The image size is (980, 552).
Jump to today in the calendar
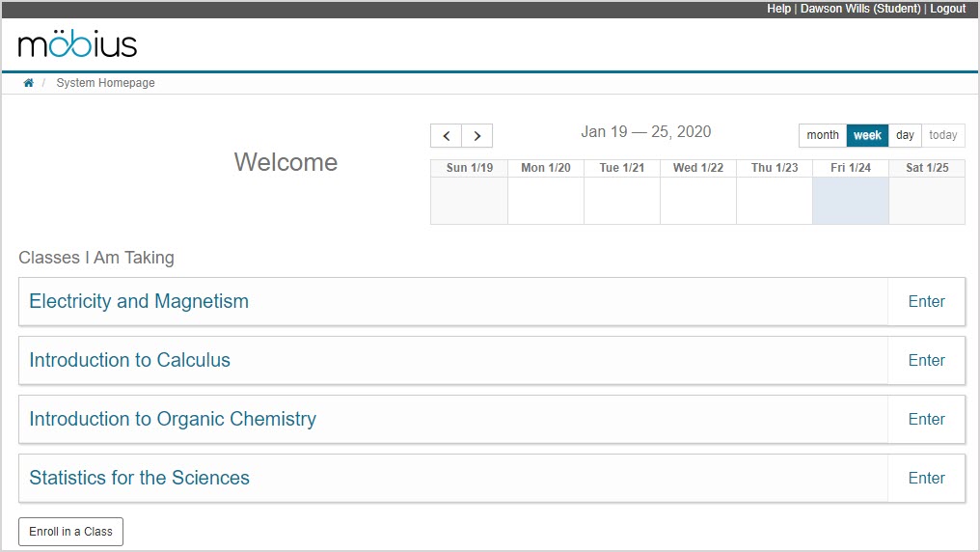942,135
